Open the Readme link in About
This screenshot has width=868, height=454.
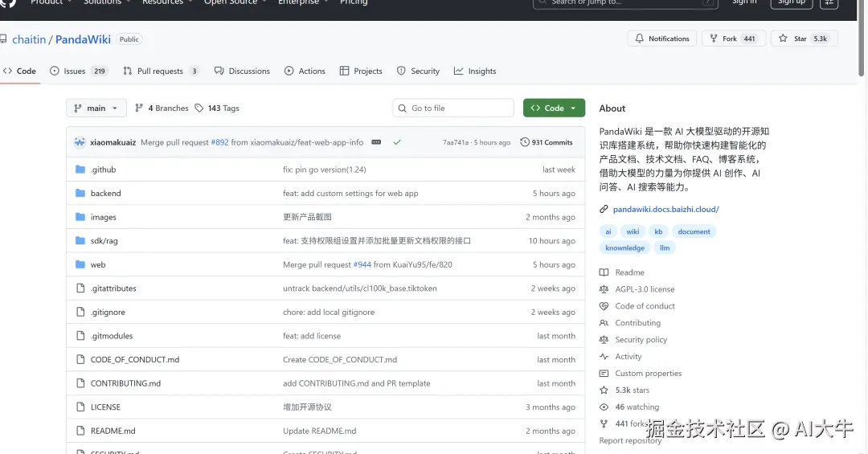click(x=629, y=272)
